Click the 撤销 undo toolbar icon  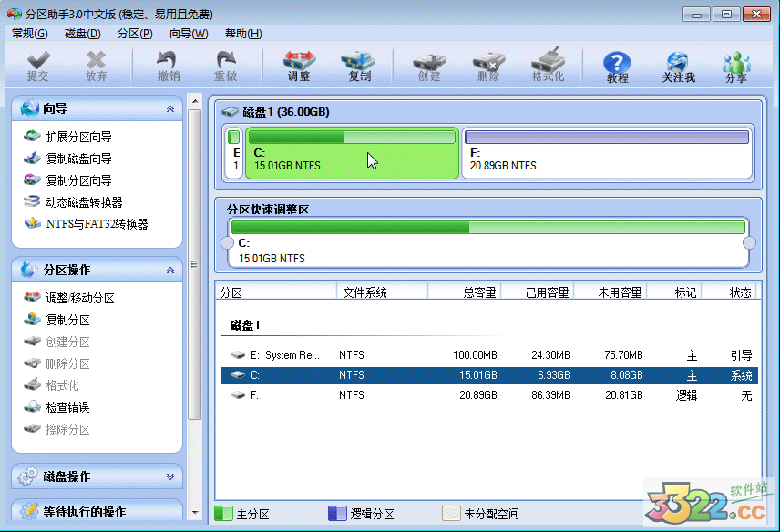168,66
